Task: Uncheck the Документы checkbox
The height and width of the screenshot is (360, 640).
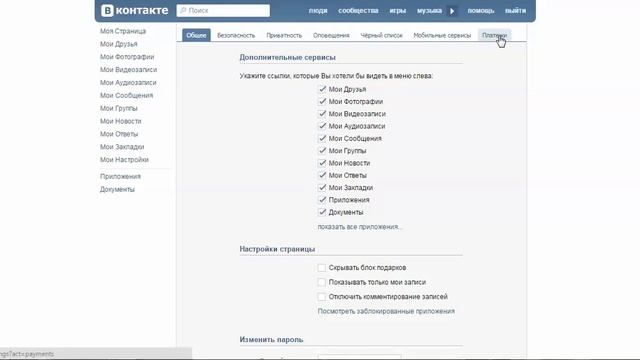Action: [x=322, y=212]
